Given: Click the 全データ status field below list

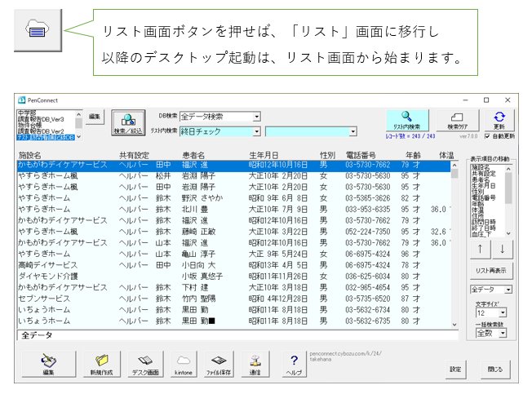Looking at the screenshot, I should (x=237, y=335).
